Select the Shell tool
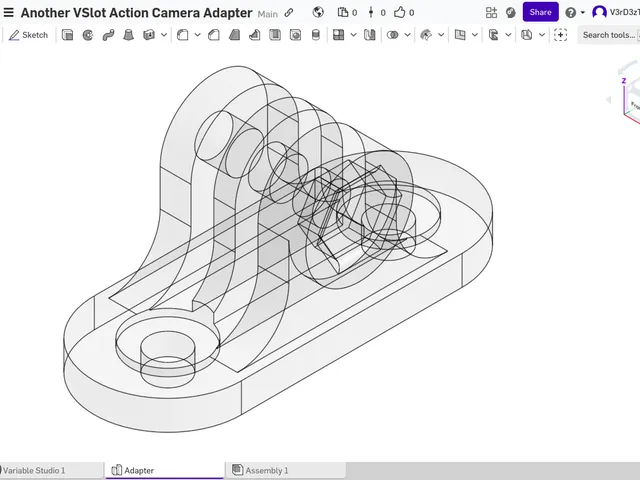Viewport: 640px width, 480px height. point(275,35)
